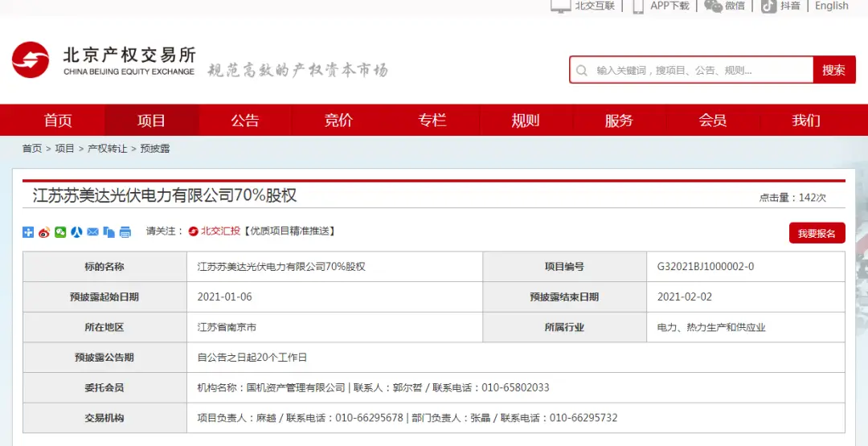868x446 pixels.
Task: Click the 所属行业 header cell
Action: 564,328
